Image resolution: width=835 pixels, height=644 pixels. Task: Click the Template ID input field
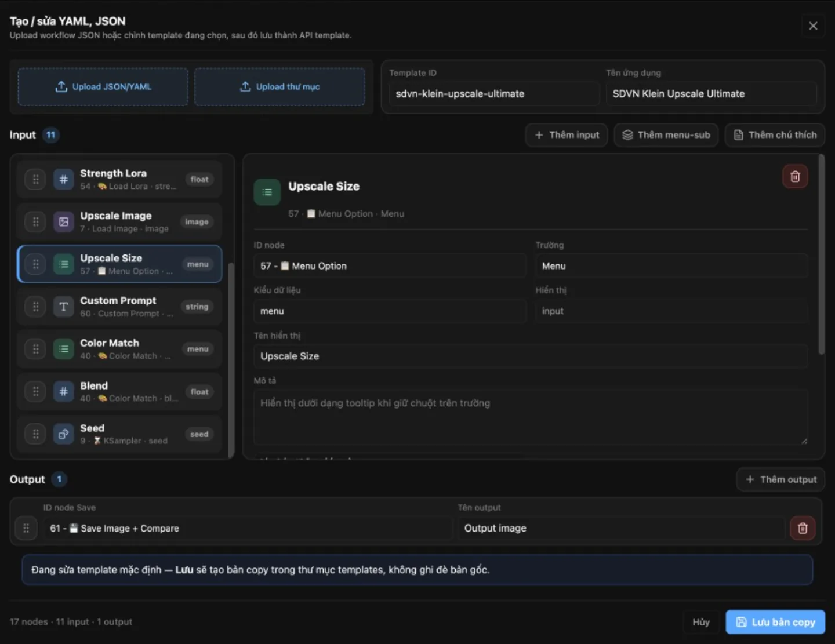[494, 94]
